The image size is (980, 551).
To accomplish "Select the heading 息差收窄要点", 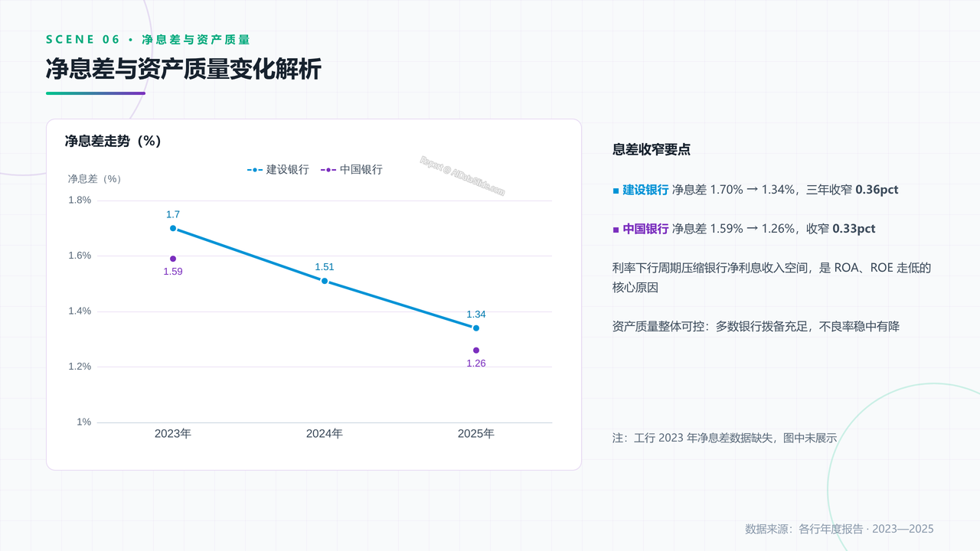I will click(652, 150).
